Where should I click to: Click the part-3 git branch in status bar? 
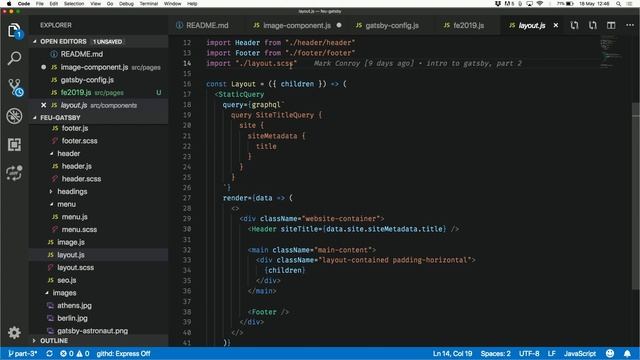pos(22,353)
